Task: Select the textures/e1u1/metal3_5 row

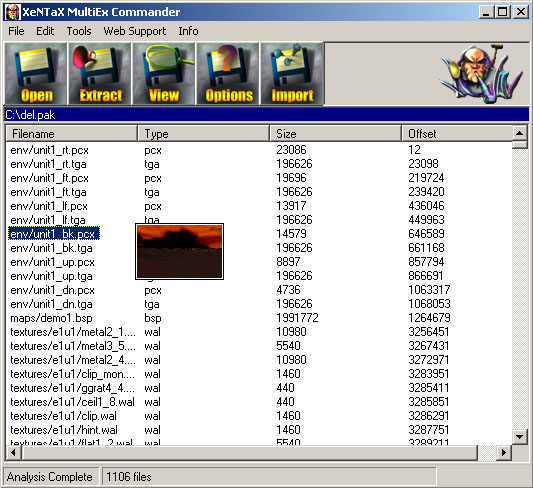Action: click(x=73, y=346)
